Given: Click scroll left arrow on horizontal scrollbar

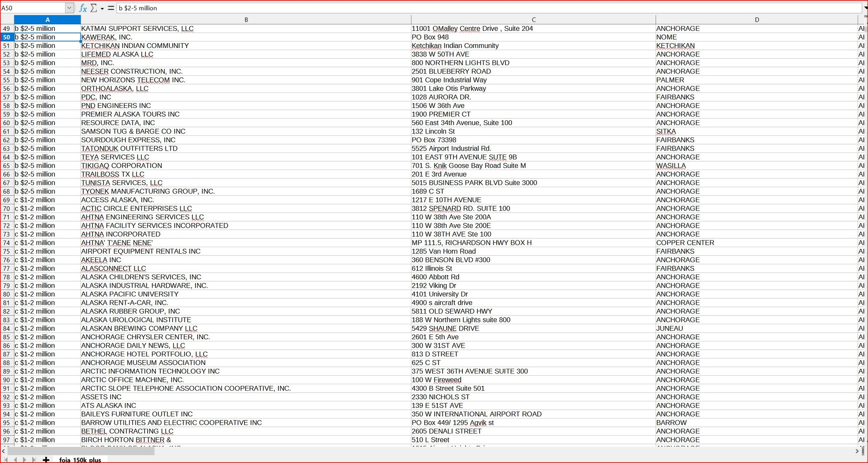Looking at the screenshot, I should tap(4, 451).
